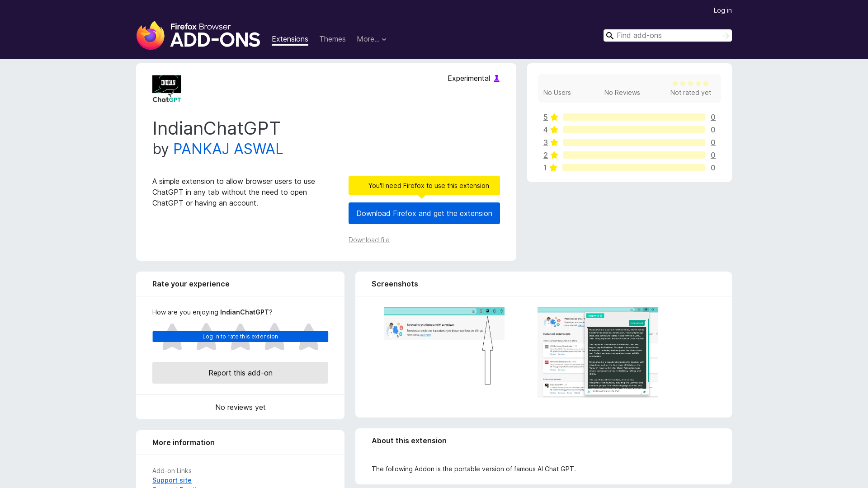Expand the More… menu
The image size is (868, 488).
(x=372, y=39)
